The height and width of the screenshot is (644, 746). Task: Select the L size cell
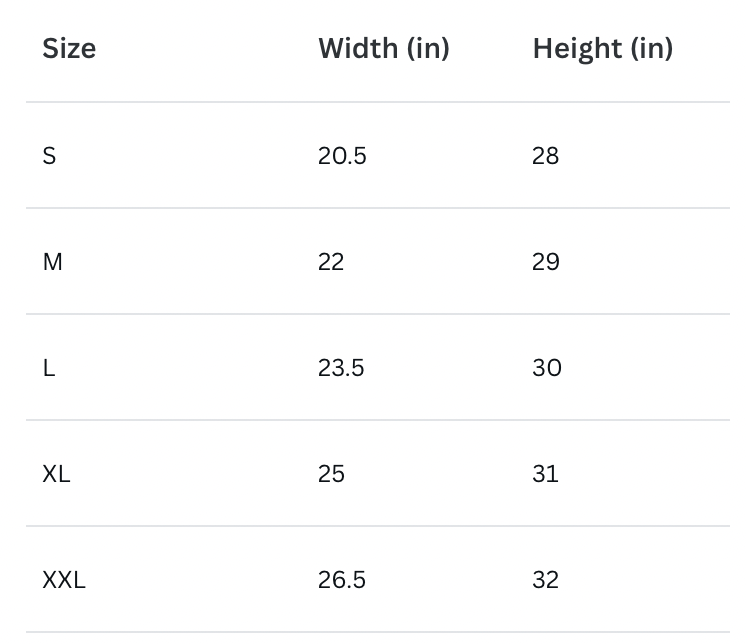49,368
